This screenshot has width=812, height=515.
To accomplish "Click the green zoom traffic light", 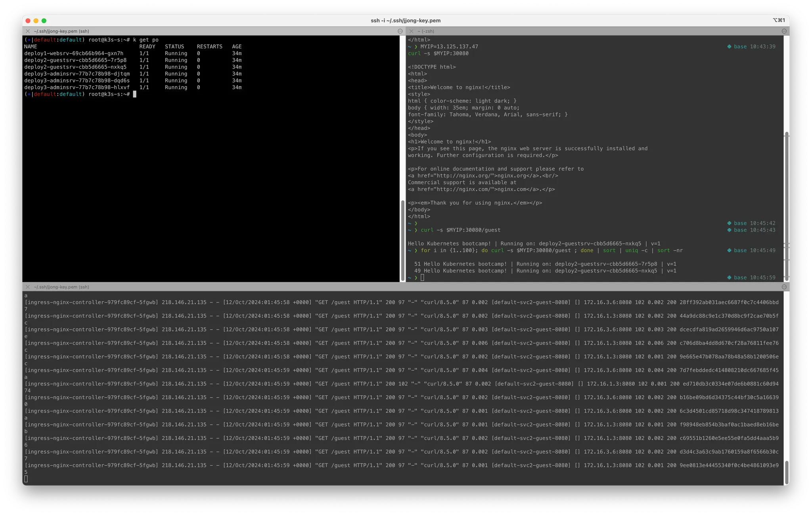I will click(44, 21).
